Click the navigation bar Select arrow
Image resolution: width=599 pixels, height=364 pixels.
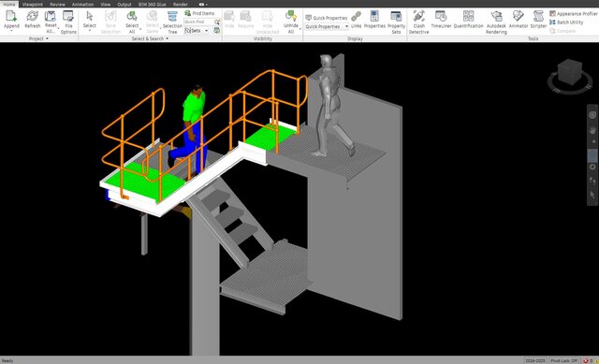pyautogui.click(x=592, y=195)
